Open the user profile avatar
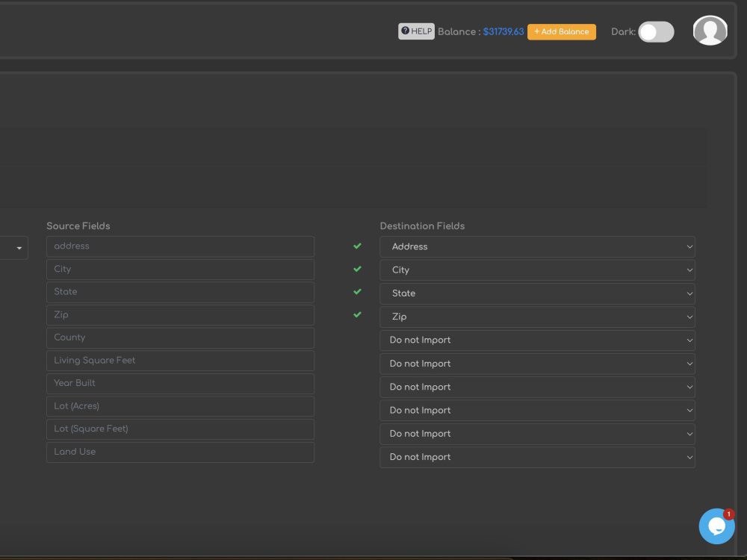Image resolution: width=747 pixels, height=560 pixels. pyautogui.click(x=710, y=31)
